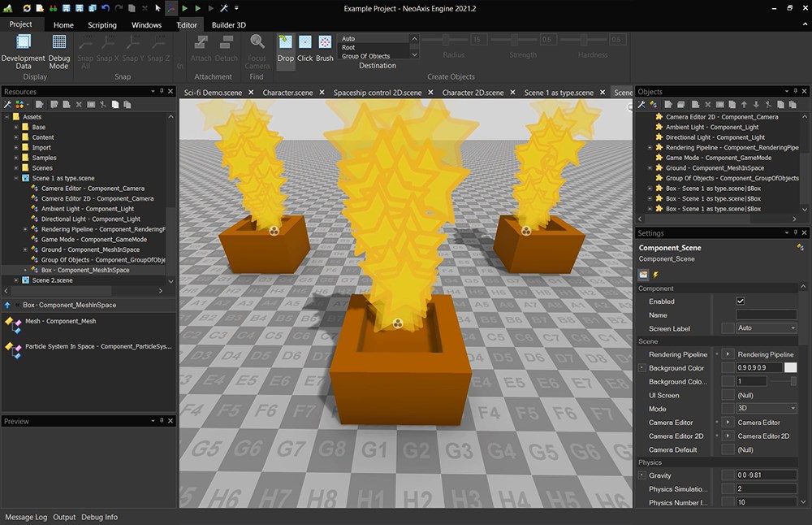This screenshot has width=812, height=525.
Task: Select the Brush object creation mode
Action: pyautogui.click(x=325, y=49)
